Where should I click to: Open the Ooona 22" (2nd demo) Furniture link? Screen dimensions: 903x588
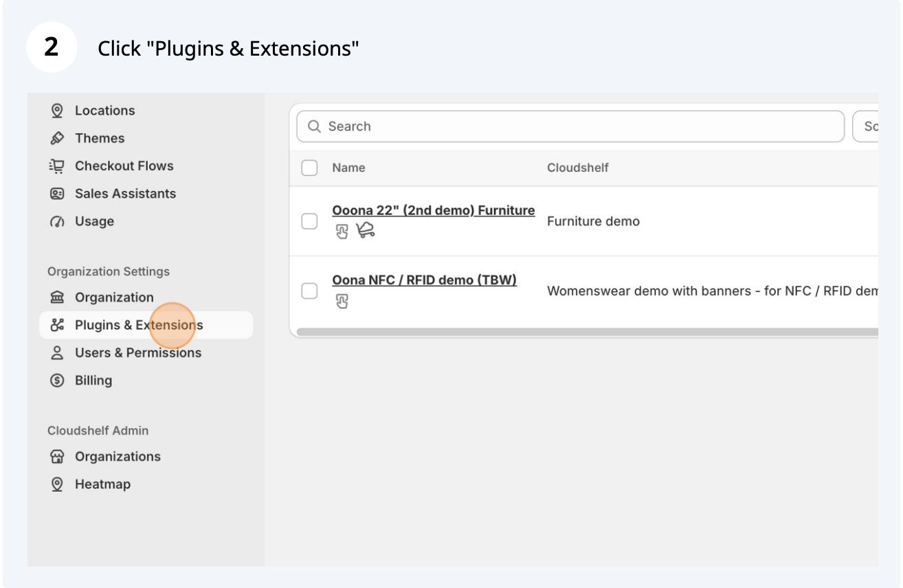click(x=433, y=210)
